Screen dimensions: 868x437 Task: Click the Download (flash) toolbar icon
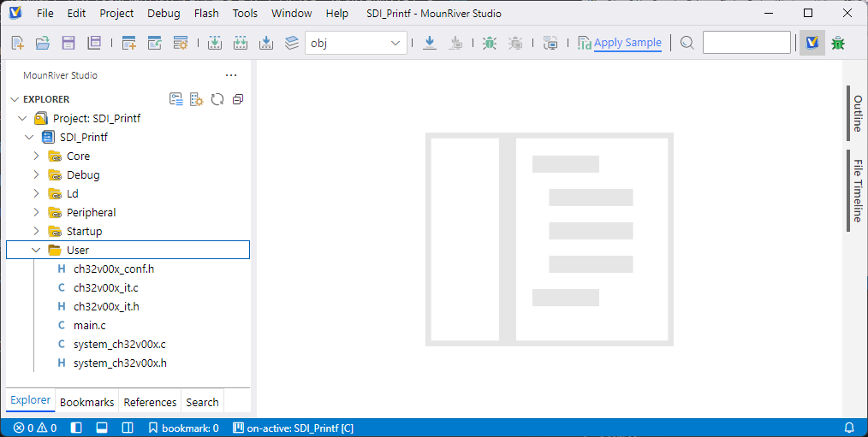430,43
